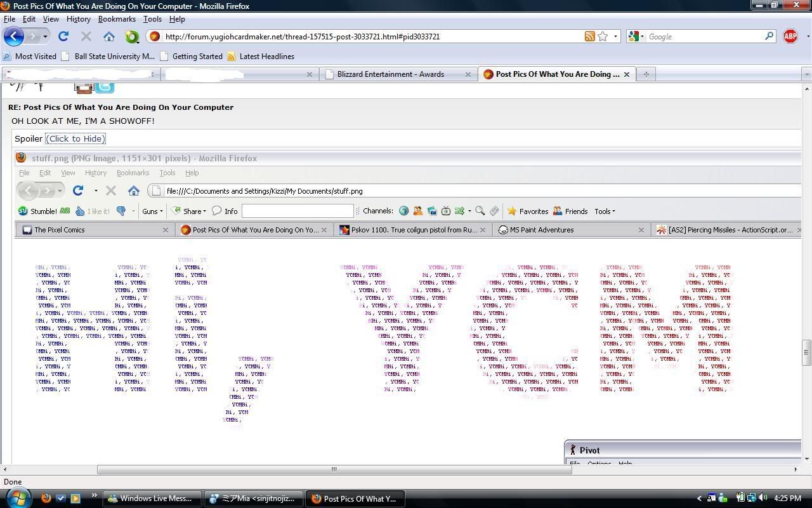Click the search magnifier icon in Google box
The width and height of the screenshot is (812, 508).
(x=769, y=36)
